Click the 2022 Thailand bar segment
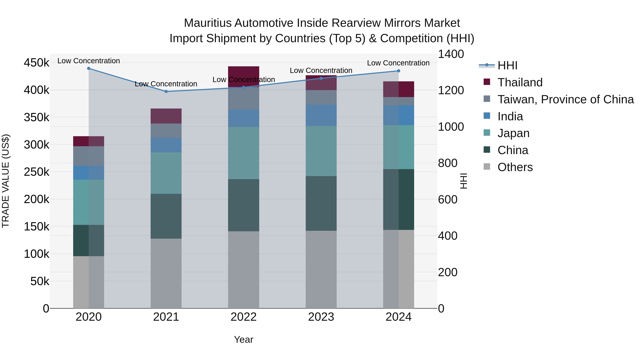 pos(244,77)
